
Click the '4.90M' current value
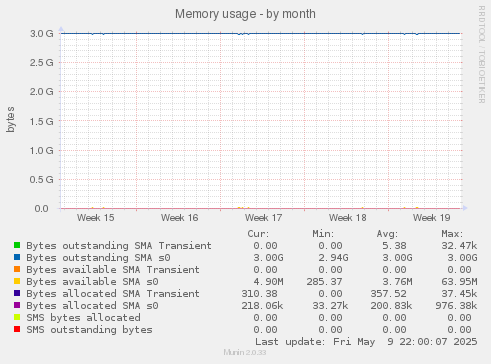(268, 282)
